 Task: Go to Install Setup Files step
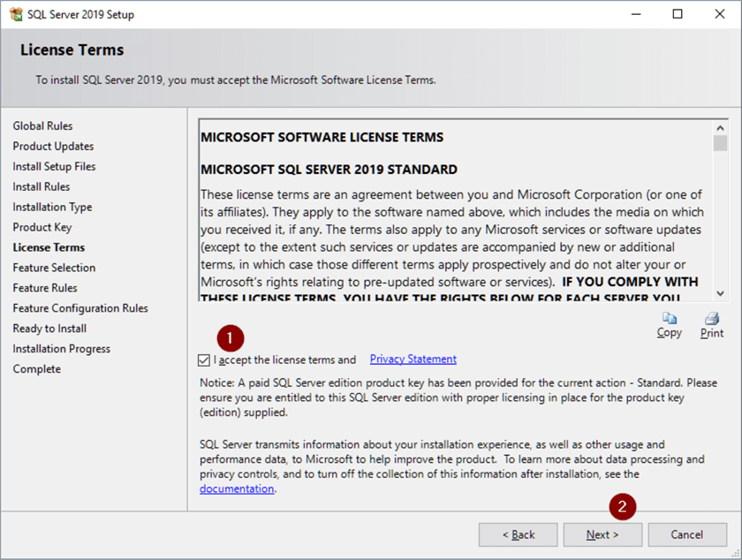[x=54, y=167]
